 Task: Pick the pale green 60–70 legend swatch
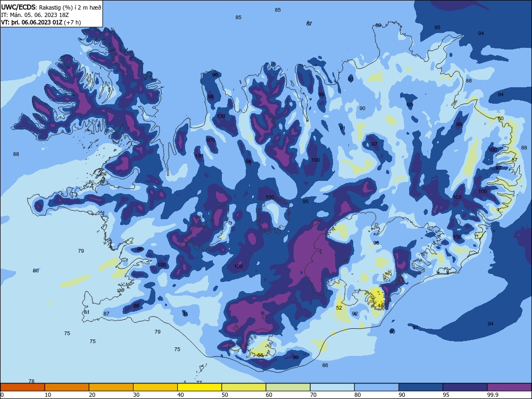(x=288, y=387)
